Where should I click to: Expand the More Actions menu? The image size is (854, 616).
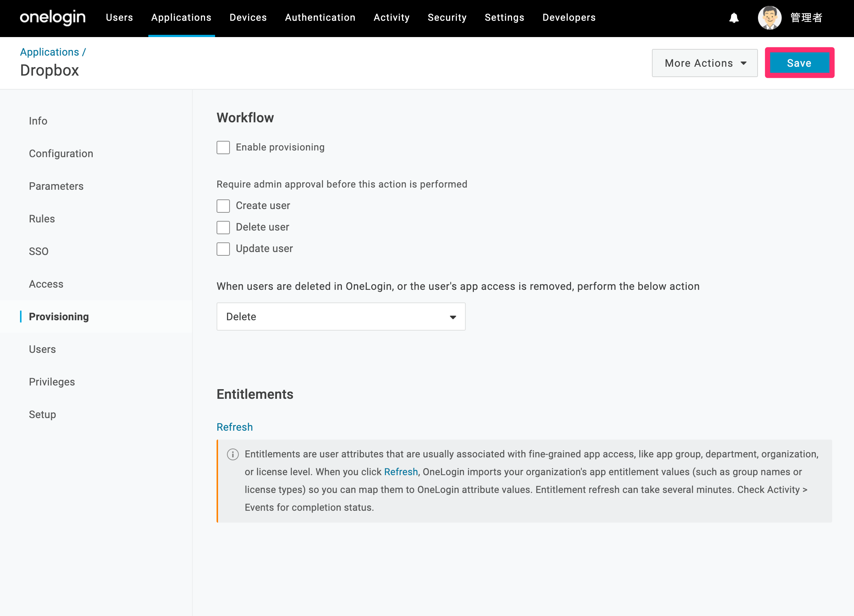(705, 63)
